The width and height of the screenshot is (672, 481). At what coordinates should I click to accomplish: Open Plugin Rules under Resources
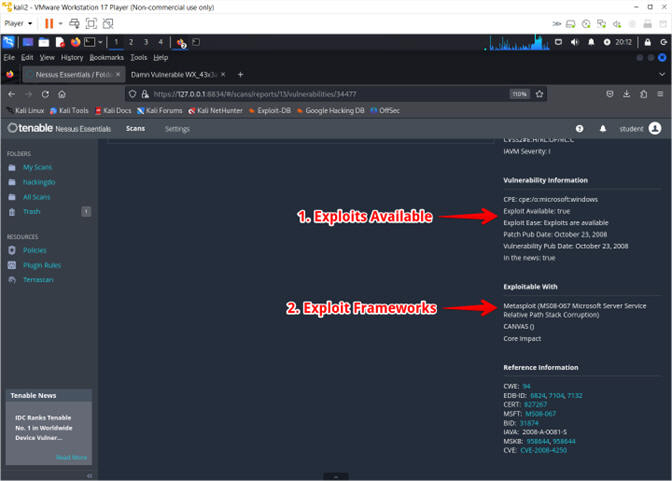(42, 265)
